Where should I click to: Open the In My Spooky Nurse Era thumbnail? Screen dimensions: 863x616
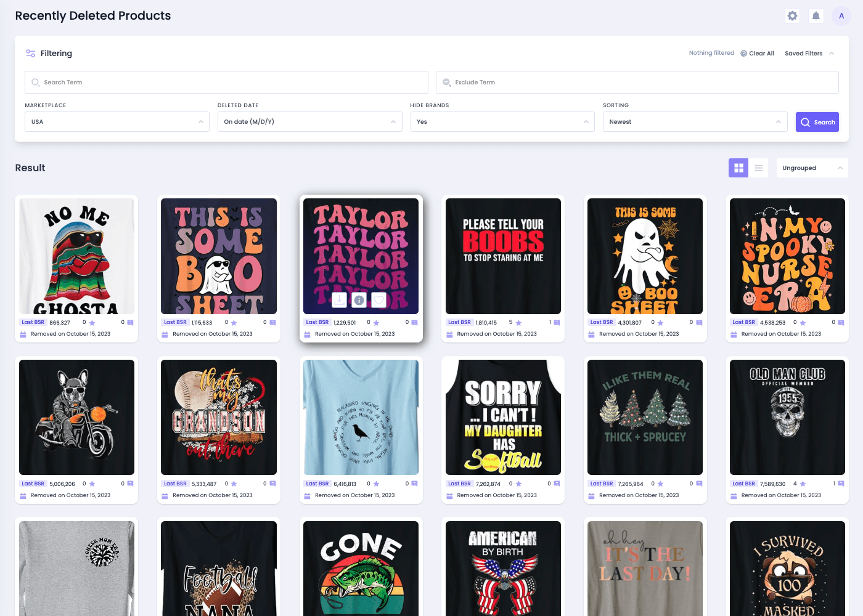787,256
